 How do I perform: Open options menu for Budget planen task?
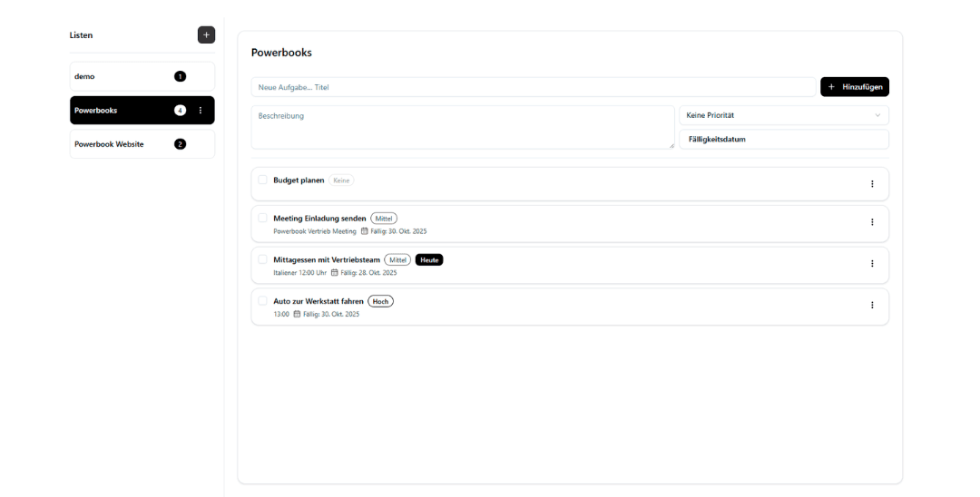pos(872,184)
